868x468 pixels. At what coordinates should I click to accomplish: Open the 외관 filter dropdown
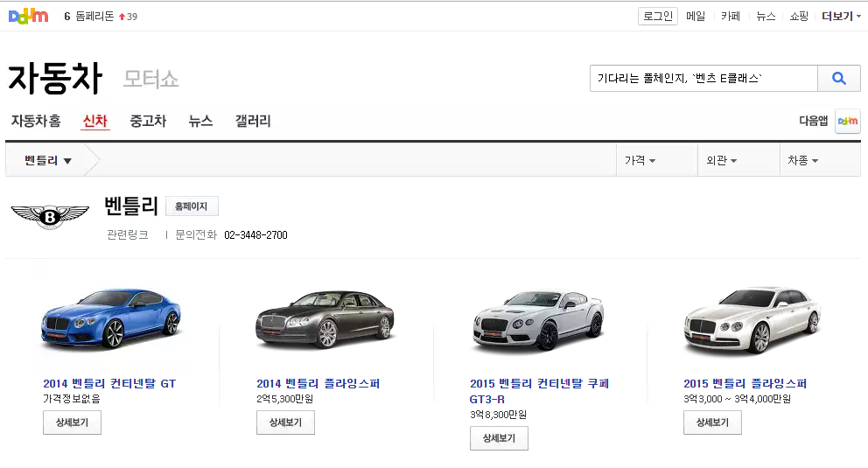pos(721,161)
